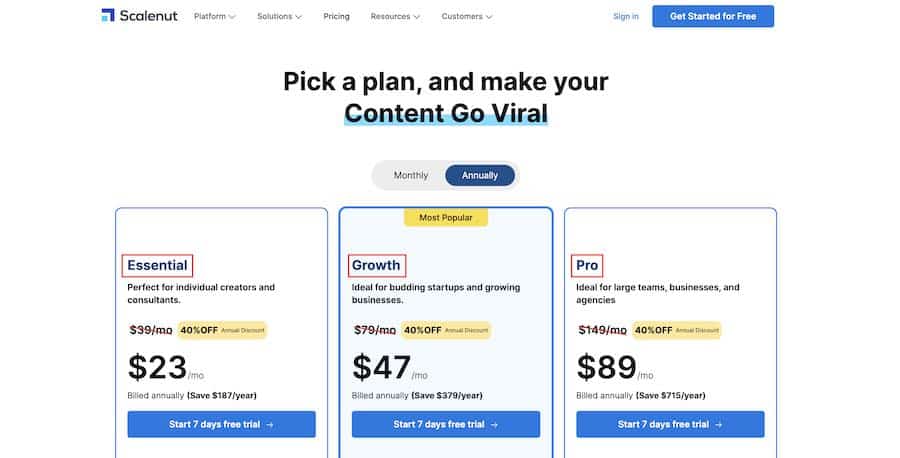Click arrow icon on Pro trial button
900x458 pixels.
(x=719, y=425)
